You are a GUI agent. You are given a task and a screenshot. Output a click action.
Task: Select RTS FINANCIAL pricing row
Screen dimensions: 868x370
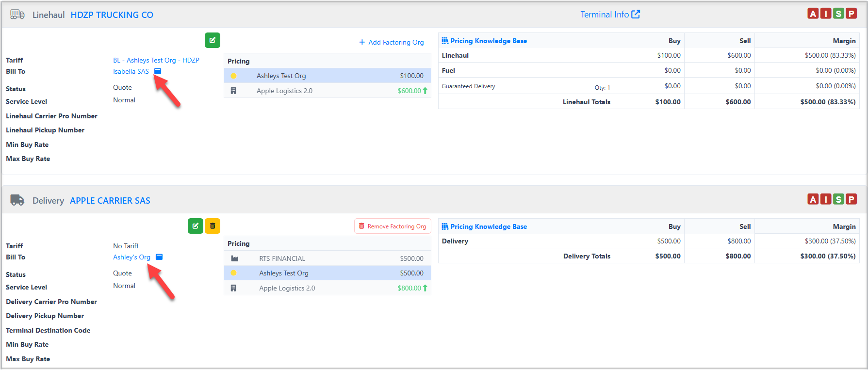tap(328, 258)
